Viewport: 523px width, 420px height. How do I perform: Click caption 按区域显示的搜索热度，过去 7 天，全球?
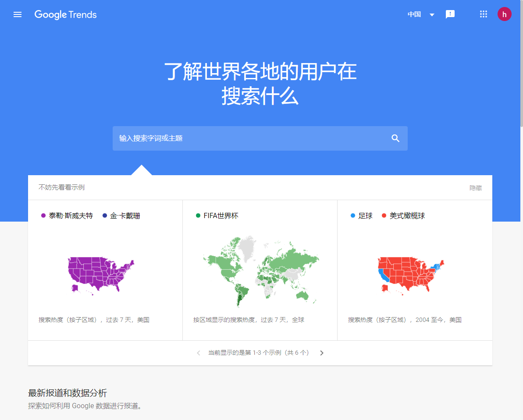tap(249, 320)
